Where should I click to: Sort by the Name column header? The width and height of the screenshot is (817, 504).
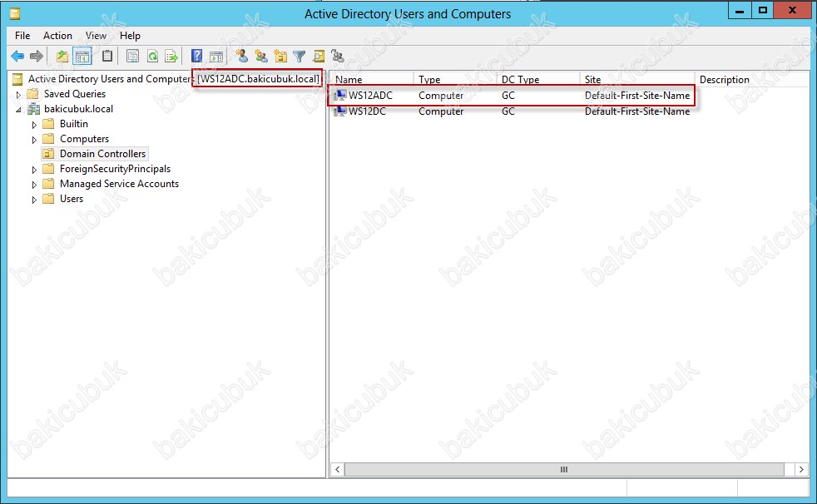(370, 80)
